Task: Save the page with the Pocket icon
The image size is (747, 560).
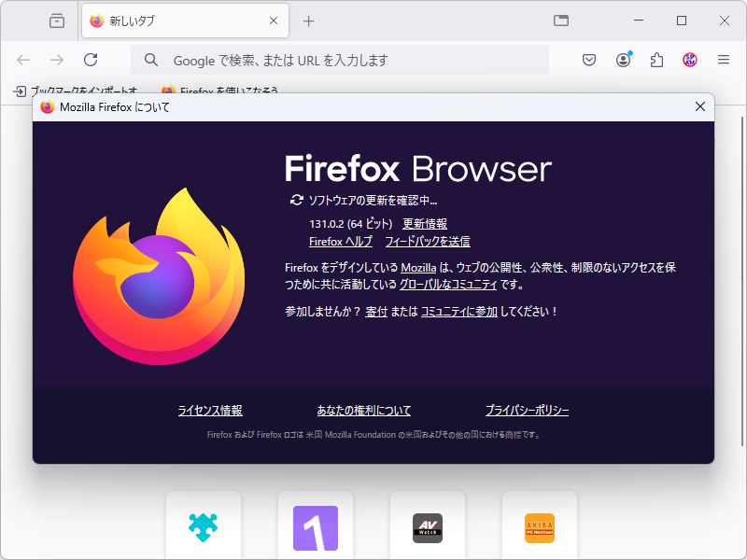Action: click(589, 59)
